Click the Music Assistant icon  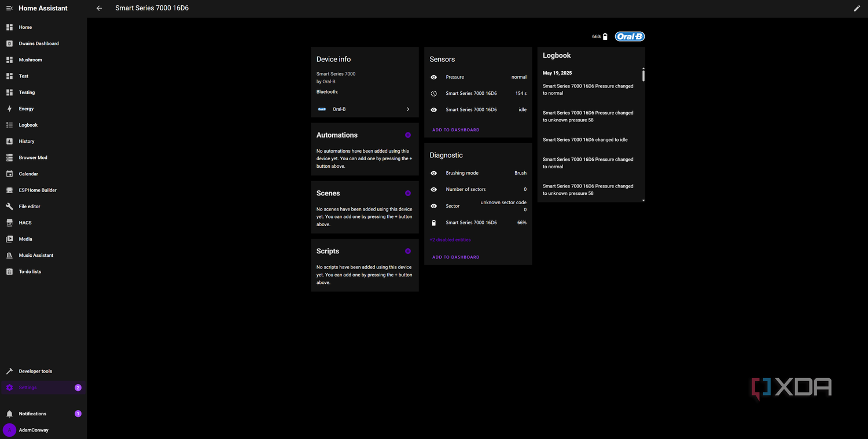(x=9, y=255)
